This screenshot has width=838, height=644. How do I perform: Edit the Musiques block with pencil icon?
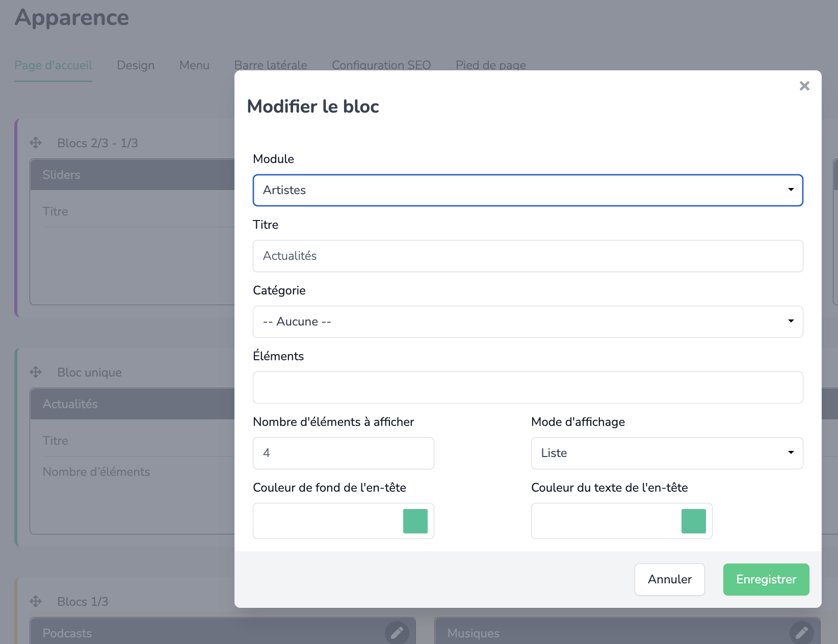[802, 633]
